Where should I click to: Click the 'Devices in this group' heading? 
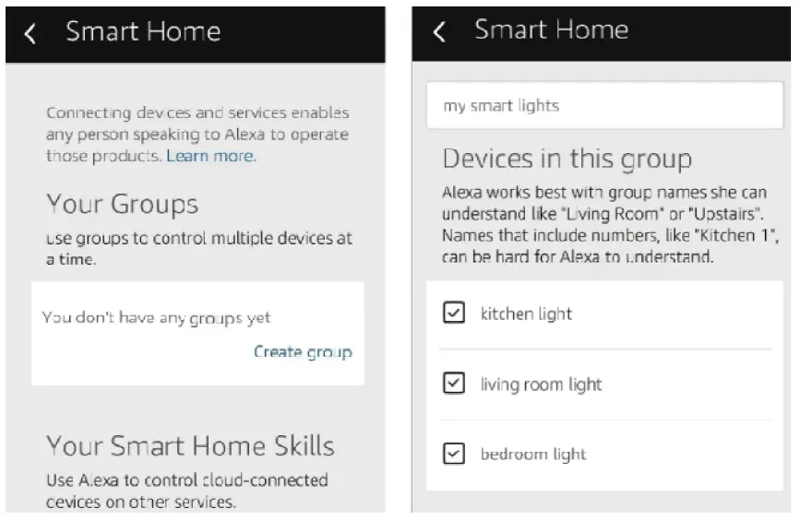(567, 159)
